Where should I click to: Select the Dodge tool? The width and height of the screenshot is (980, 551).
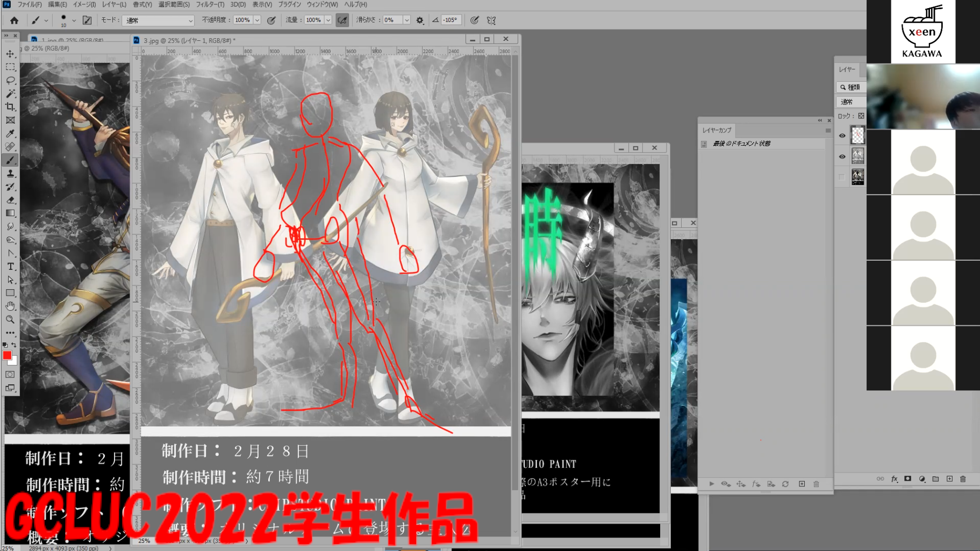point(10,240)
